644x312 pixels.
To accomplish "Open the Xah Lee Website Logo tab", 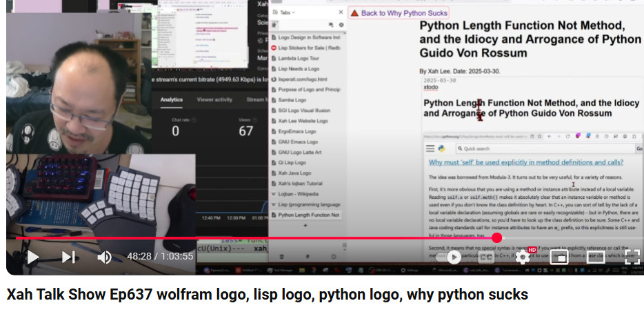I will coord(306,121).
